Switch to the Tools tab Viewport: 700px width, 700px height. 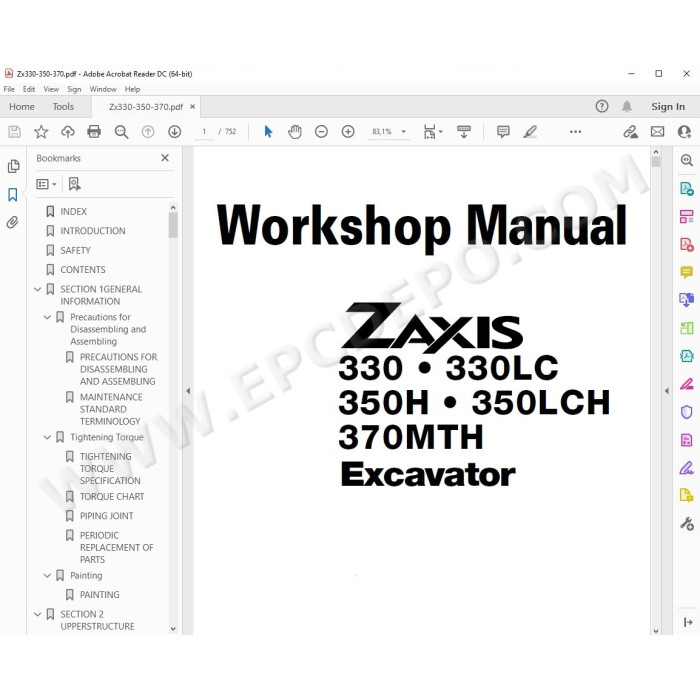click(x=63, y=107)
